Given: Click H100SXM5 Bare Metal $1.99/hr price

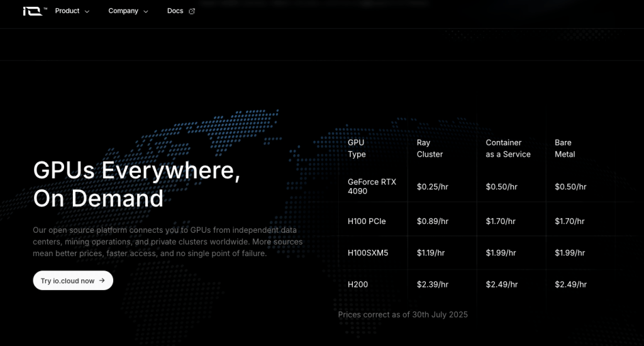Looking at the screenshot, I should click(x=570, y=253).
